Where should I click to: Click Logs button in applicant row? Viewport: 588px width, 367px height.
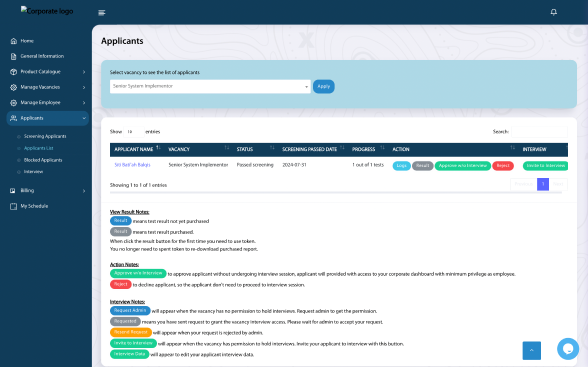[401, 166]
